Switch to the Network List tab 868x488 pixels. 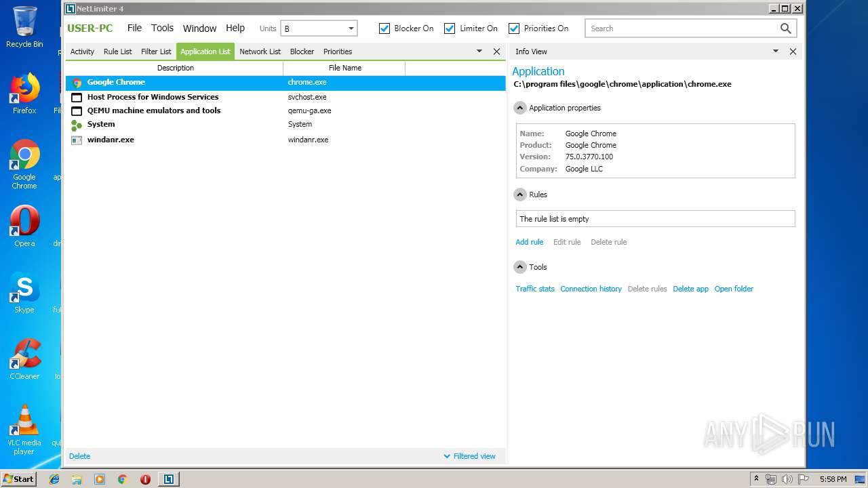[260, 52]
